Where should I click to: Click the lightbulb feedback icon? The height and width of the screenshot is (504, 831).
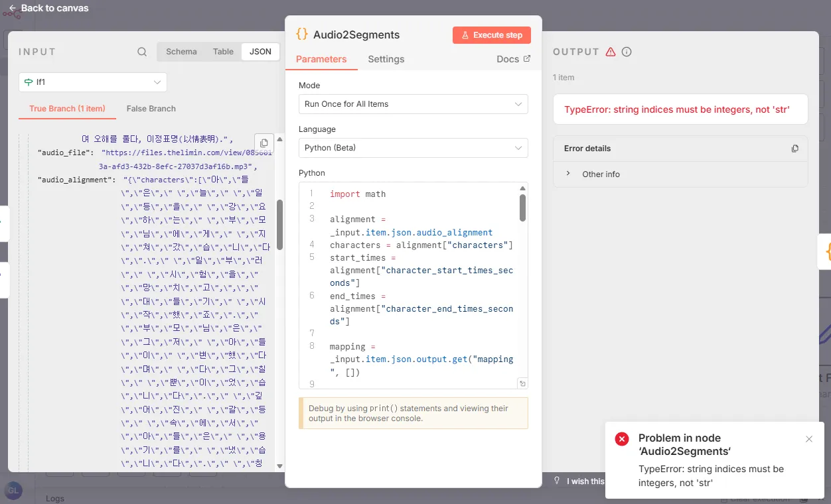(x=557, y=481)
